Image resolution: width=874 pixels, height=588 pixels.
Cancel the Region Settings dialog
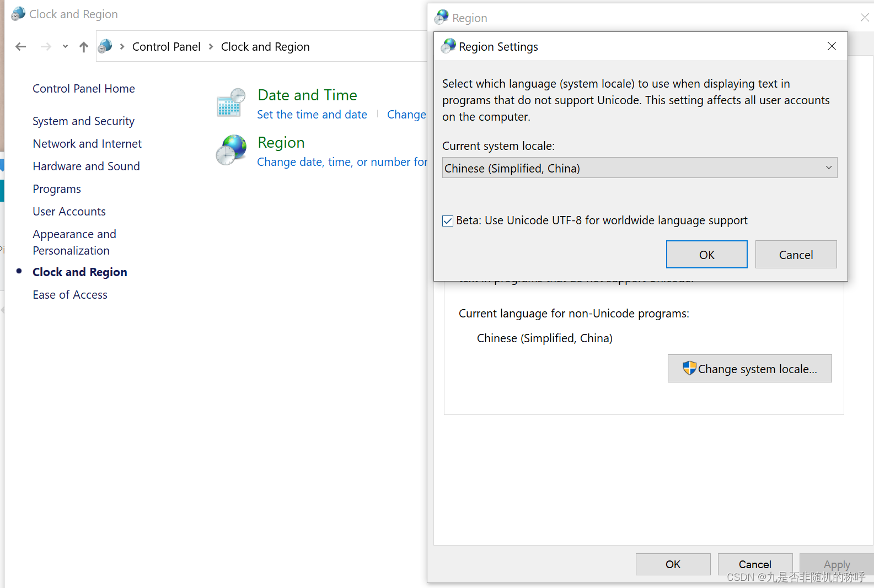point(796,255)
